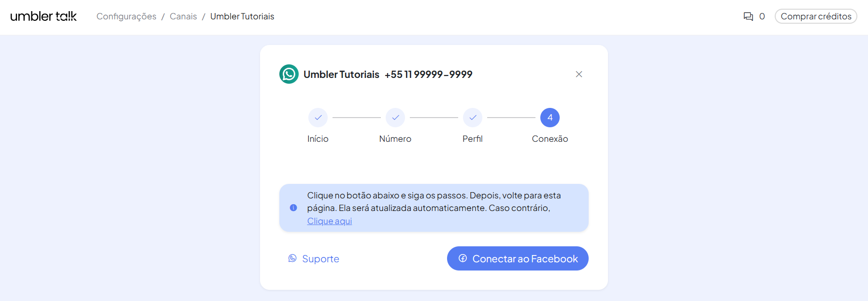The height and width of the screenshot is (301, 868).
Task: Go to the Perfil step checkmark
Action: click(473, 118)
